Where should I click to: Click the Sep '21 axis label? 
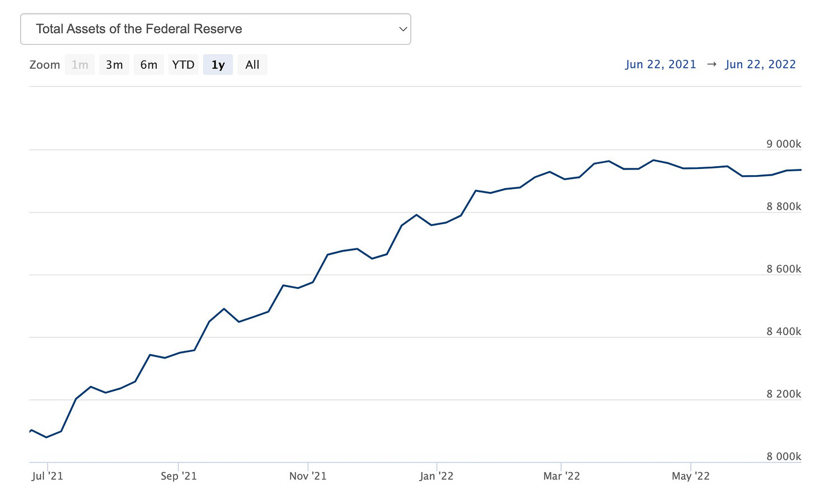[179, 476]
